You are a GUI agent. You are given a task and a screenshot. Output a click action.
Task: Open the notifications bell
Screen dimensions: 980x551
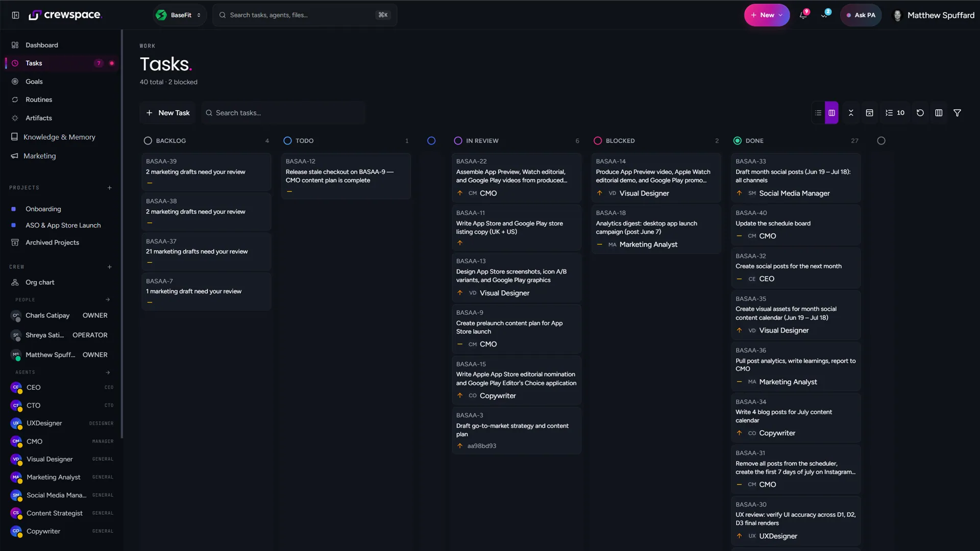click(x=803, y=15)
